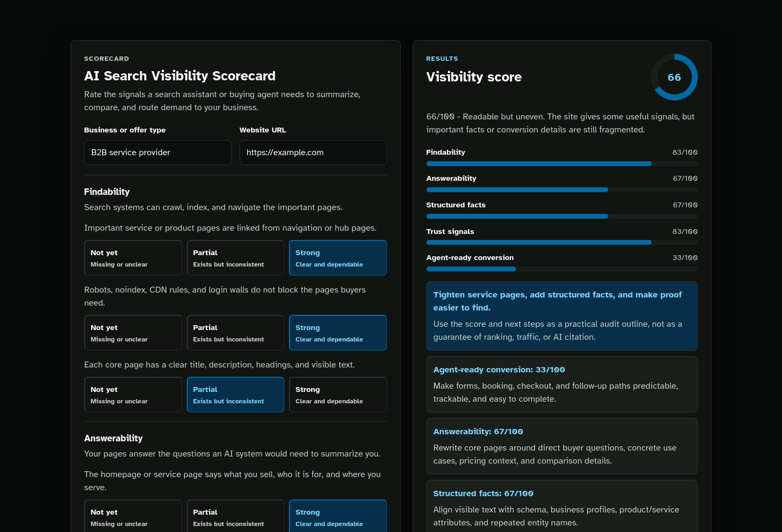Click the Agent-ready conversion '33/100' score value
Viewport: 782px width, 532px height.
click(685, 258)
